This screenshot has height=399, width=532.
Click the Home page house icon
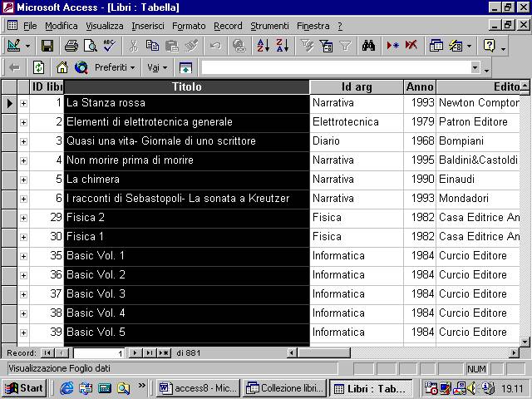pyautogui.click(x=62, y=67)
